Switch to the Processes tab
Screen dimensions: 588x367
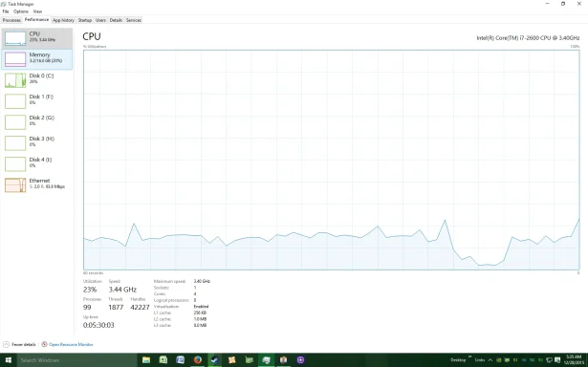(11, 20)
